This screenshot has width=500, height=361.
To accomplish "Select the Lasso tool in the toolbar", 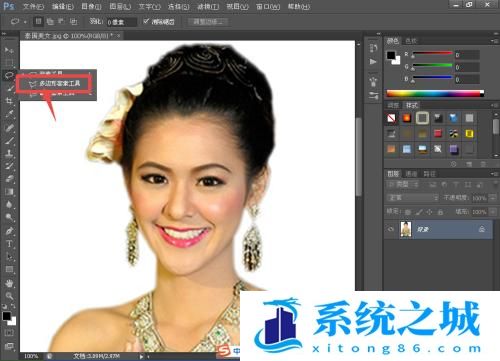I will (x=9, y=75).
